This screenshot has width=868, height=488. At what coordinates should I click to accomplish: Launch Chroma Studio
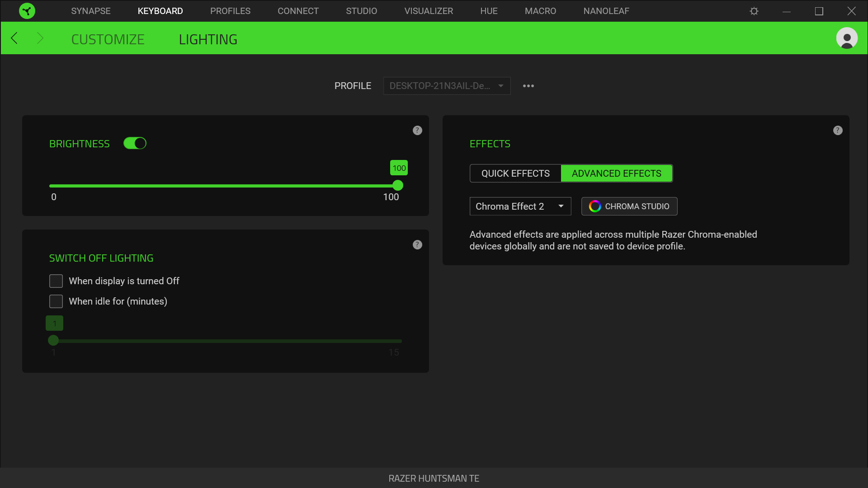(629, 206)
